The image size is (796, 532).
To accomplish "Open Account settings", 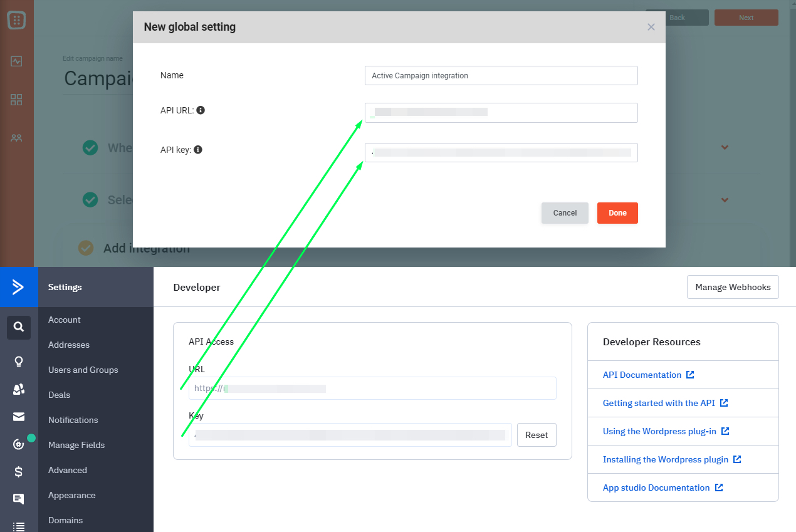I will [x=65, y=320].
